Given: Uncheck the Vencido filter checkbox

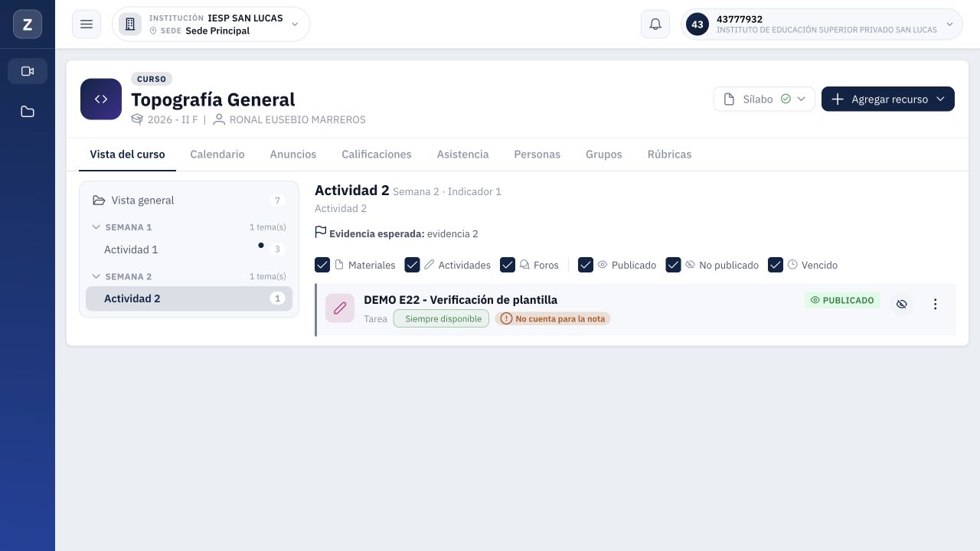Looking at the screenshot, I should (776, 265).
